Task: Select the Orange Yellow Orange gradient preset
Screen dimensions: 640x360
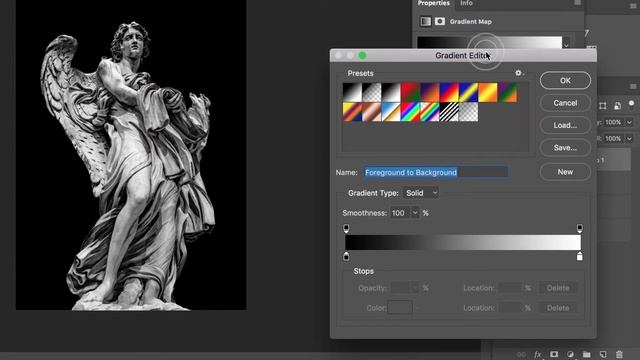Action: pos(488,92)
